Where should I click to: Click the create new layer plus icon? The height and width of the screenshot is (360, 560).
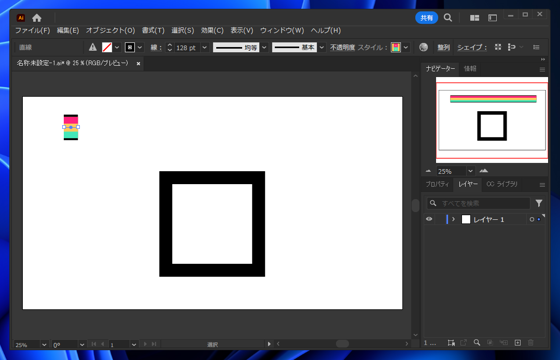pyautogui.click(x=518, y=343)
